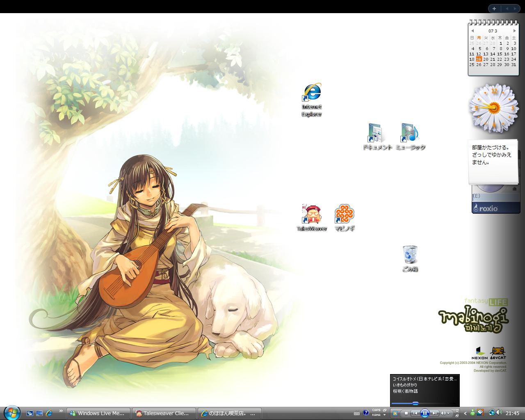Click album 桜咲く街物語 in media popup

(405, 391)
